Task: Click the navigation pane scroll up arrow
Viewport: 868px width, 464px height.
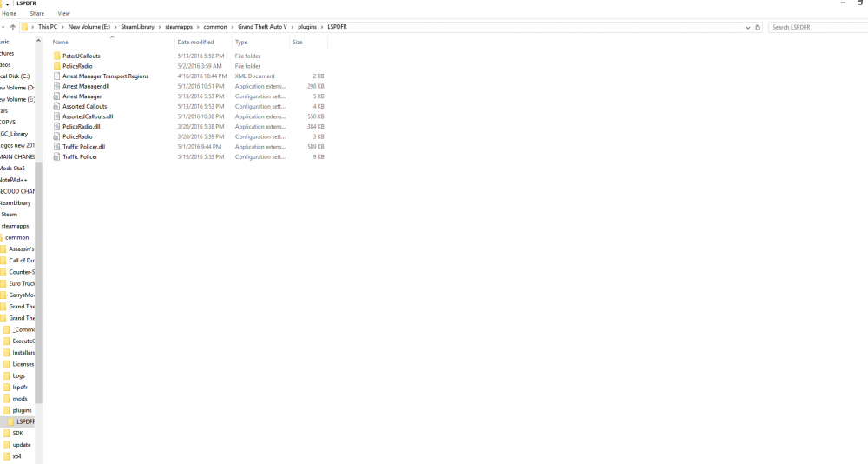Action: click(38, 41)
